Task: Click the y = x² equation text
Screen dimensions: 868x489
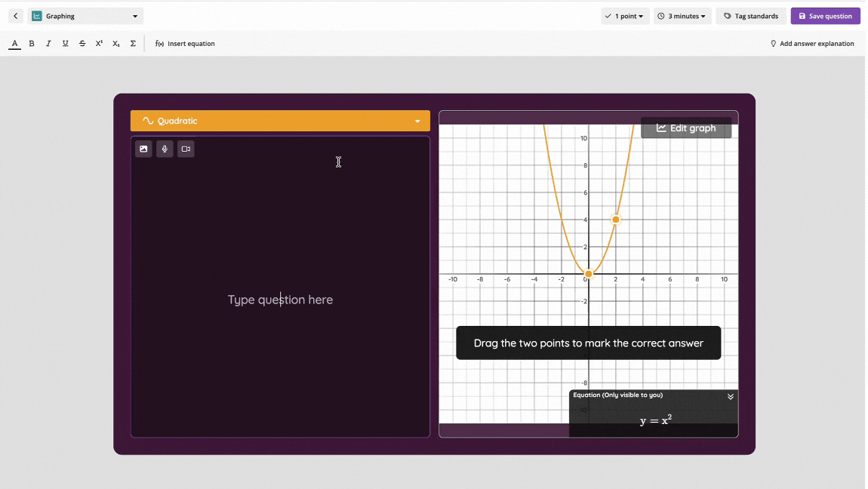Action: tap(655, 420)
